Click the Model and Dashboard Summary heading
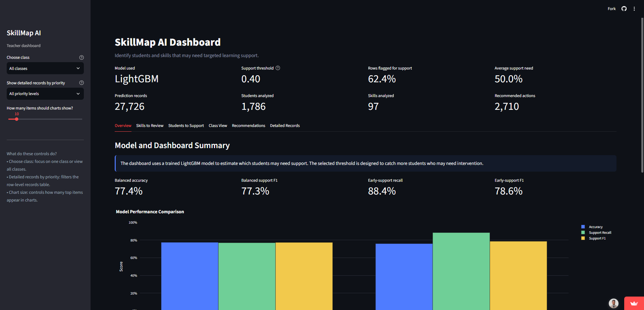The image size is (644, 310). click(172, 145)
